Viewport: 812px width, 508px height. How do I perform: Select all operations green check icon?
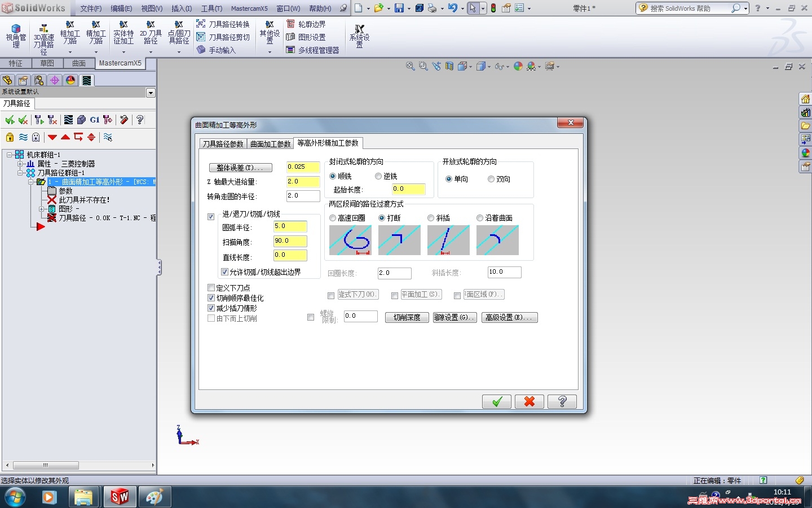tap(10, 120)
